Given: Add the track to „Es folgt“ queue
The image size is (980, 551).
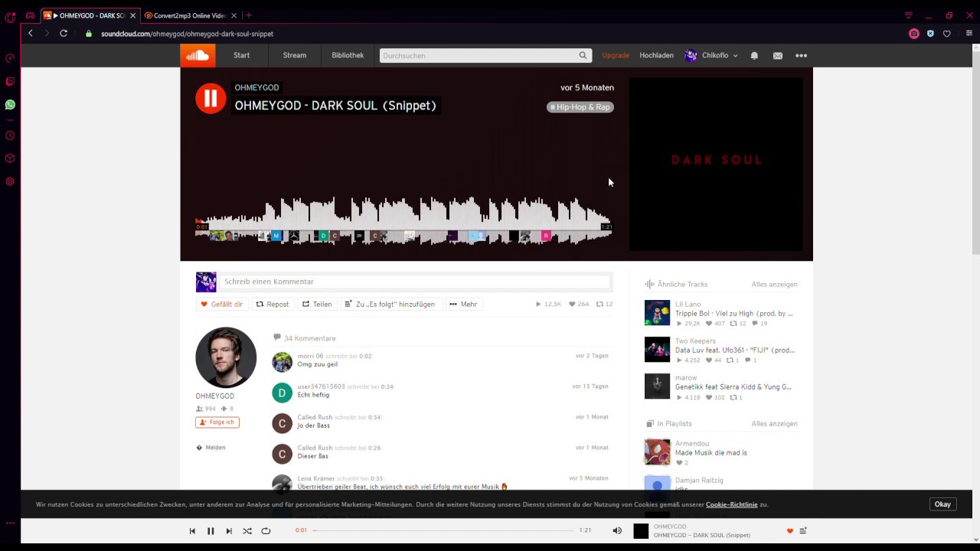Looking at the screenshot, I should click(x=390, y=304).
